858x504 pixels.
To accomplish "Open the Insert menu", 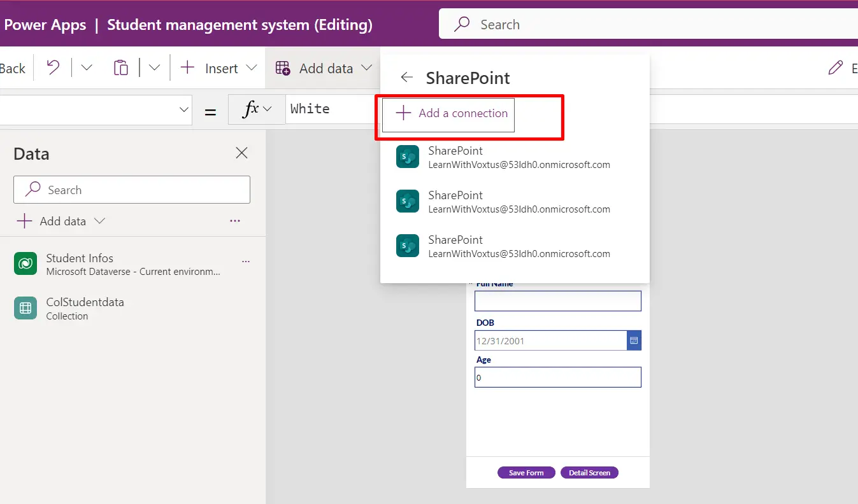I will (218, 68).
